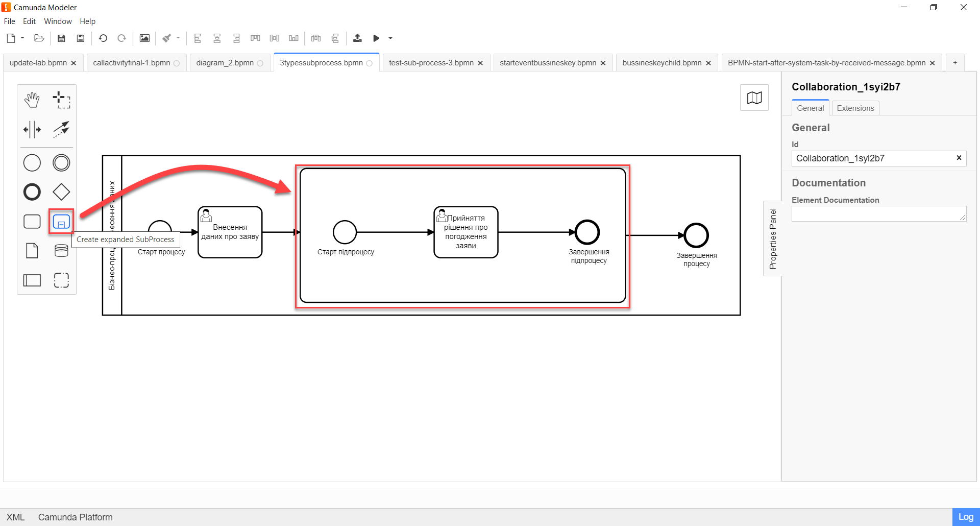This screenshot has width=980, height=526.
Task: Distribute elements horizontally
Action: pyautogui.click(x=316, y=38)
